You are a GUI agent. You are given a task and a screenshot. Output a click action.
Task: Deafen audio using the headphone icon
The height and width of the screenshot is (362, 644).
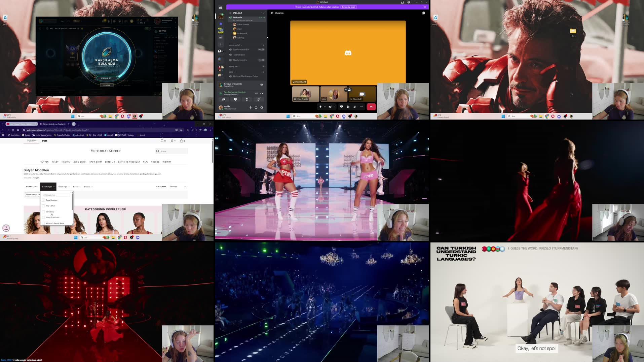pos(256,107)
